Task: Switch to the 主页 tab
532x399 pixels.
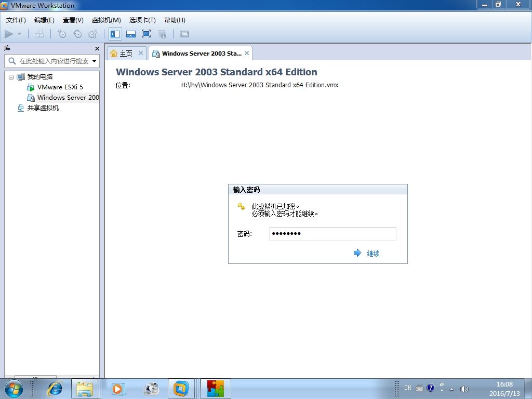Action: (126, 54)
